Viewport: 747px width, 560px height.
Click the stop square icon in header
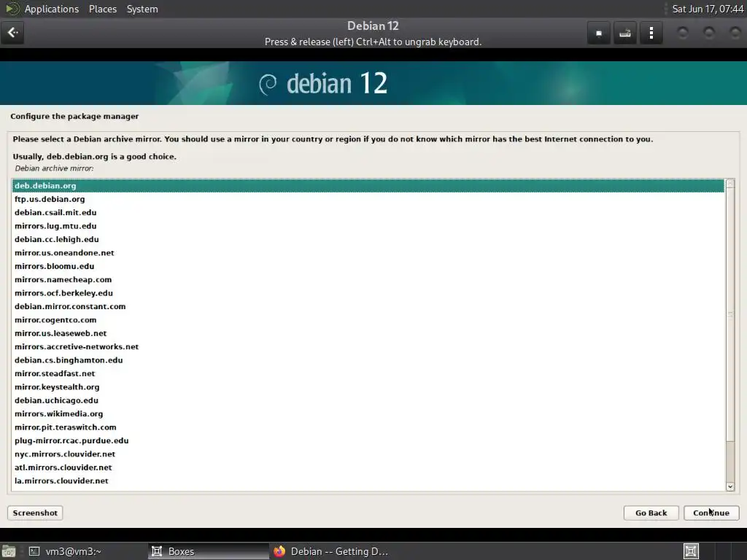(599, 34)
